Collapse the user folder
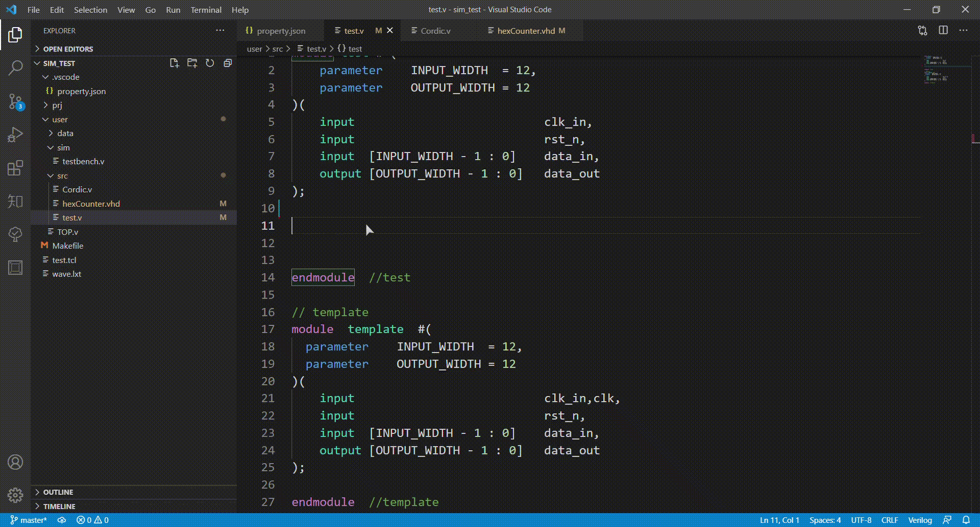The width and height of the screenshot is (980, 527). (134, 119)
